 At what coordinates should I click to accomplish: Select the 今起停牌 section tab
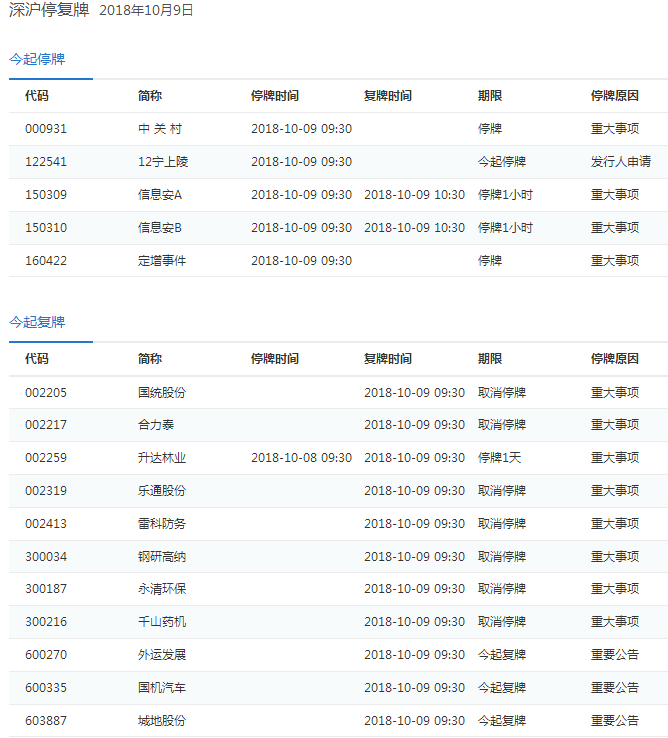[x=37, y=59]
